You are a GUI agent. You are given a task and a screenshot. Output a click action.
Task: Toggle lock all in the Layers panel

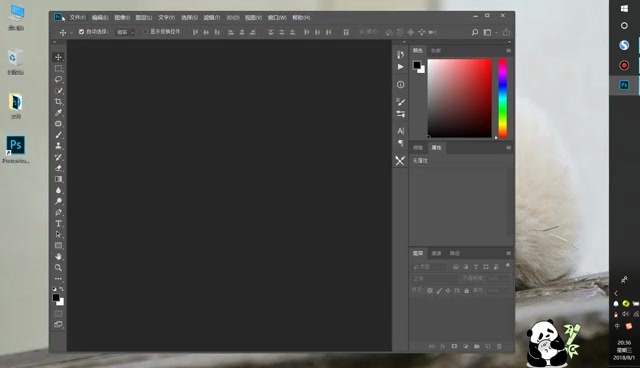[x=467, y=290]
